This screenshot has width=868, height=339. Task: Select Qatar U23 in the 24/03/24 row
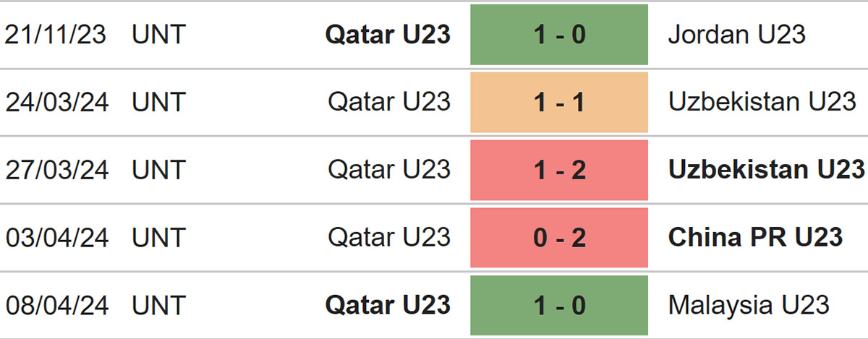point(389,102)
